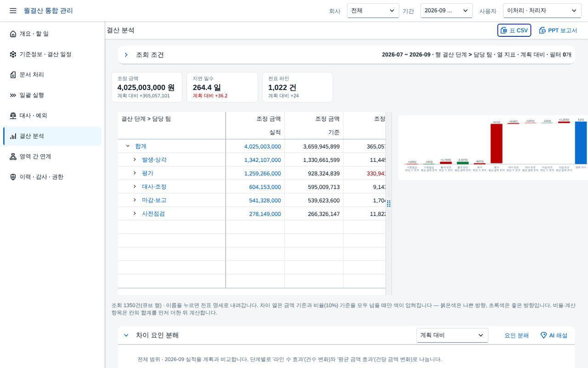This screenshot has height=368, width=588.
Task: Click the 조정 금액 실적 column header
Action: pos(255,126)
